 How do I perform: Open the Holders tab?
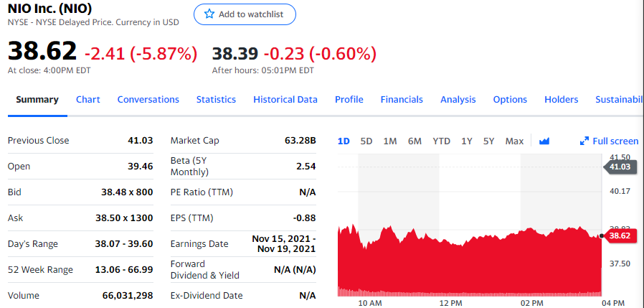[x=561, y=99]
